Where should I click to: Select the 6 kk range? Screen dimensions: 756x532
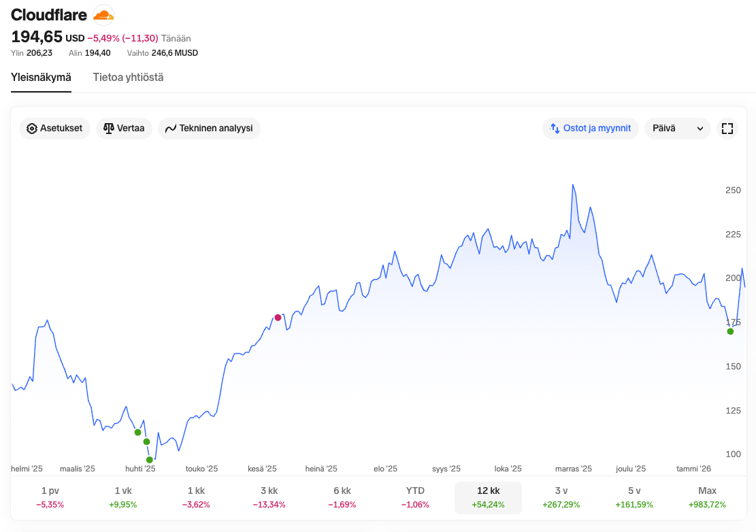tap(342, 497)
